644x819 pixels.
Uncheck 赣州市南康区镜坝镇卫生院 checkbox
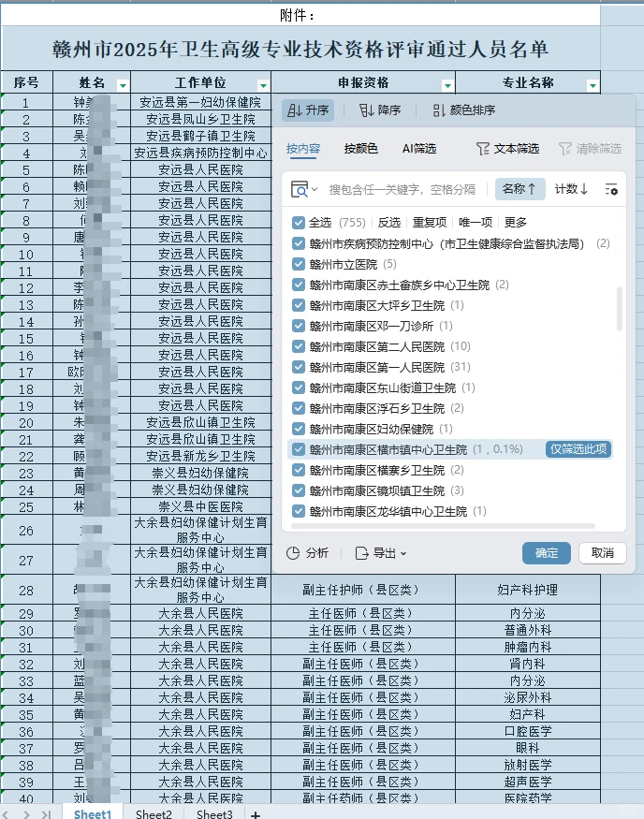(x=299, y=491)
